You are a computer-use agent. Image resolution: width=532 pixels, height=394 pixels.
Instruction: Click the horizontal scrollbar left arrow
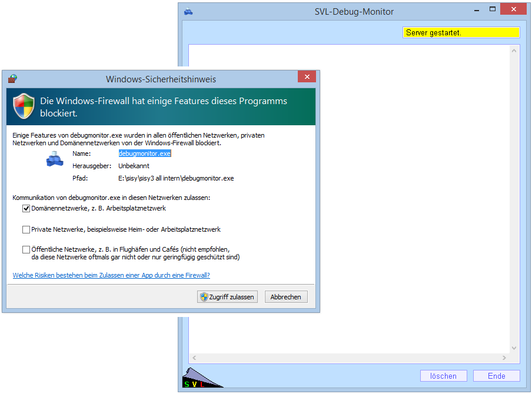tap(195, 358)
